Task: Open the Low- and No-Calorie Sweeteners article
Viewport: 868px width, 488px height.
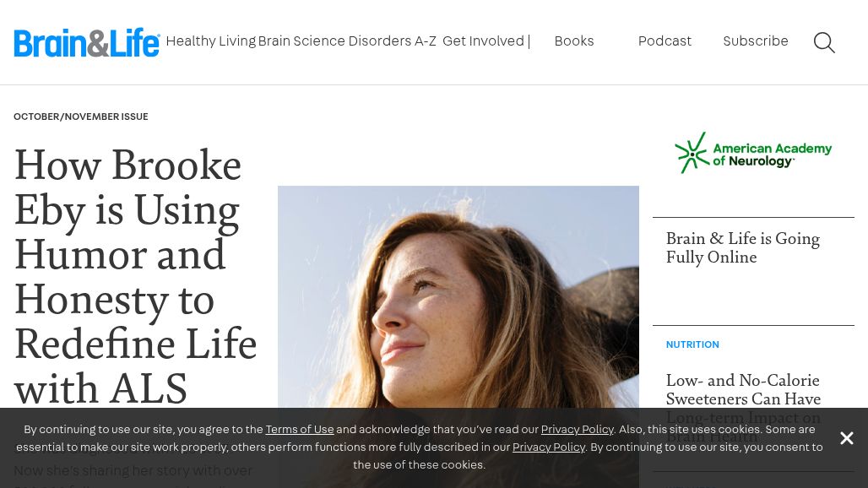Action: 743,390
